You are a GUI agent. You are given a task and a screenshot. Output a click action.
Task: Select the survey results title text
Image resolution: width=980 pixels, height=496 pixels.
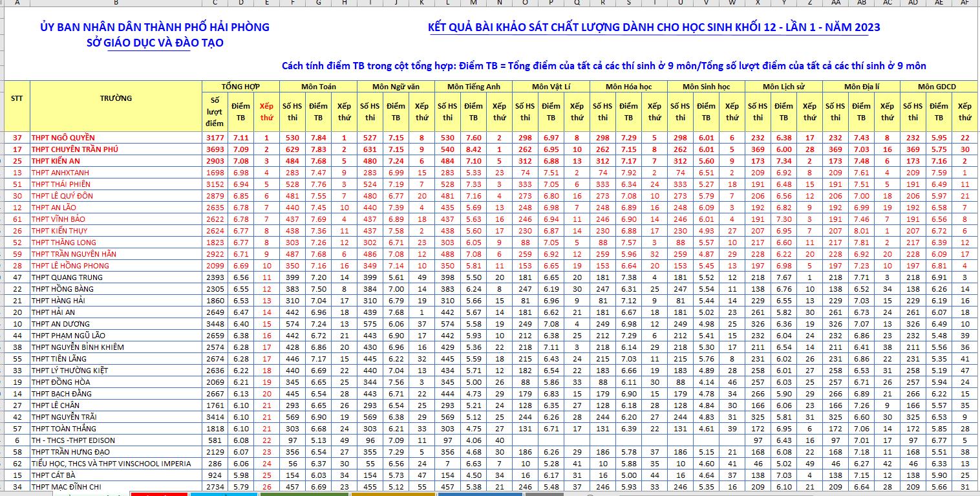tap(654, 27)
